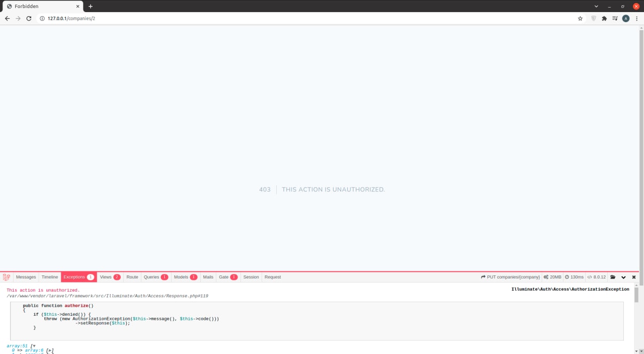This screenshot has height=354, width=644.
Task: Reload the page with the refresh icon
Action: coord(29,18)
